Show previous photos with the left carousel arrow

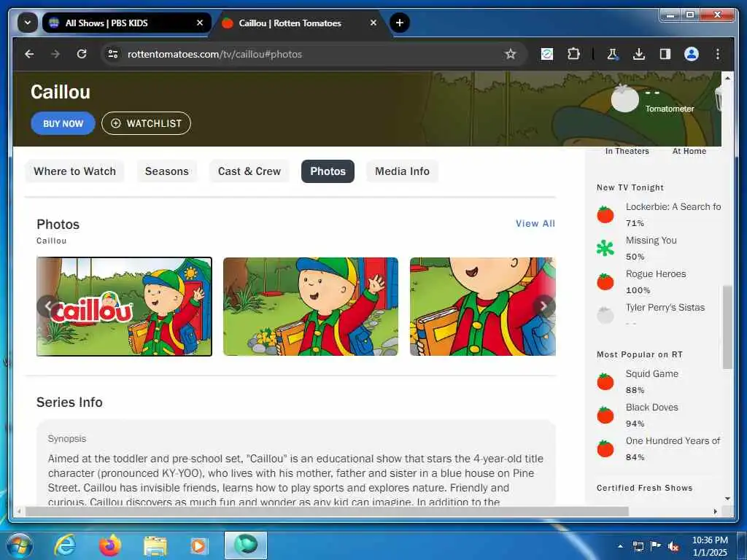point(47,306)
